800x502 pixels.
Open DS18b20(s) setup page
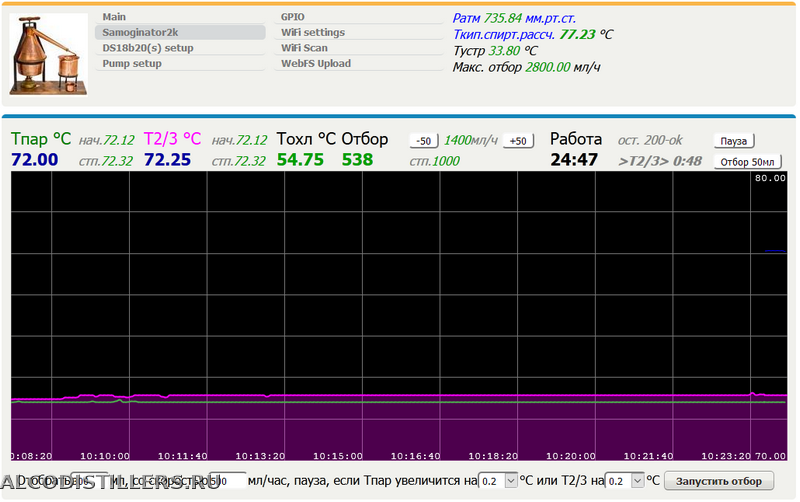180,48
